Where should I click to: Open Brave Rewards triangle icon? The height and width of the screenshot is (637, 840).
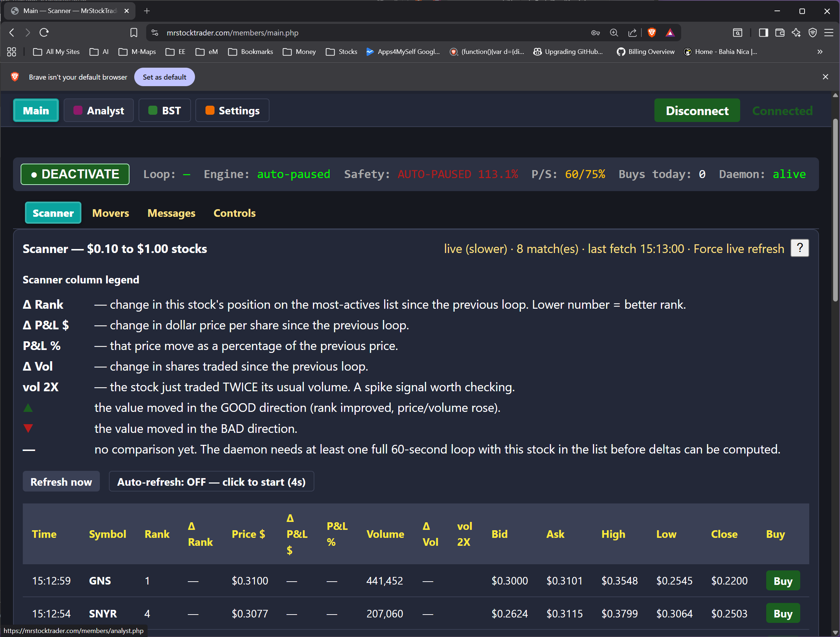point(670,33)
